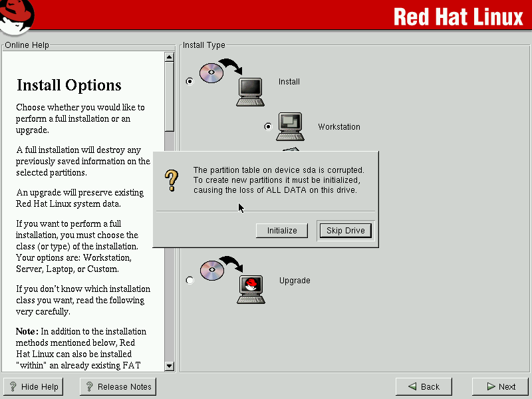This screenshot has width=532, height=399.
Task: Click the "Install Options" heading
Action: [x=69, y=85]
